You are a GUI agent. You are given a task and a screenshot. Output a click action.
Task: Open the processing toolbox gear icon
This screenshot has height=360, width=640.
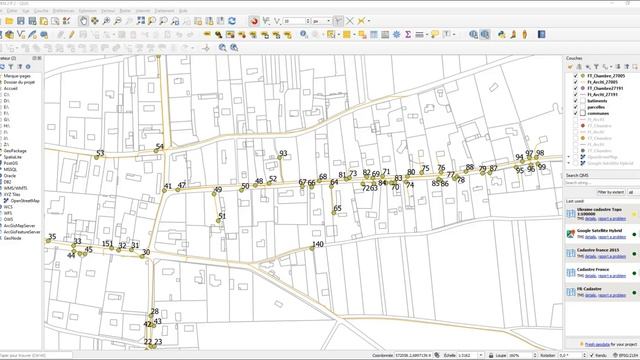click(396, 35)
